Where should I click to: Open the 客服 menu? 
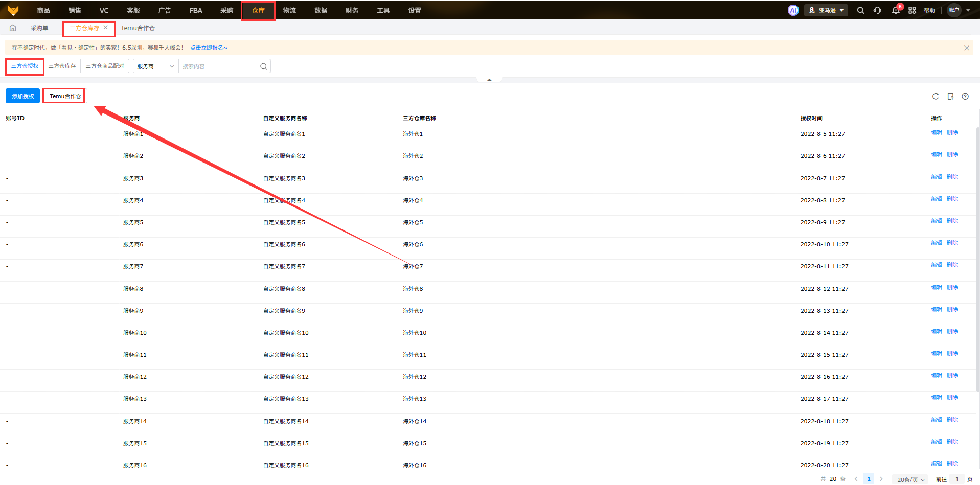click(x=133, y=10)
